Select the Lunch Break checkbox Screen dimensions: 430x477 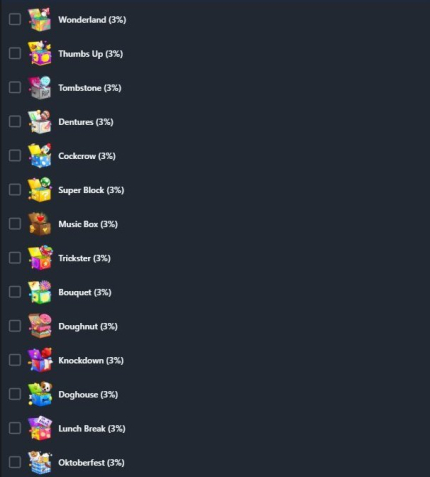(15, 428)
